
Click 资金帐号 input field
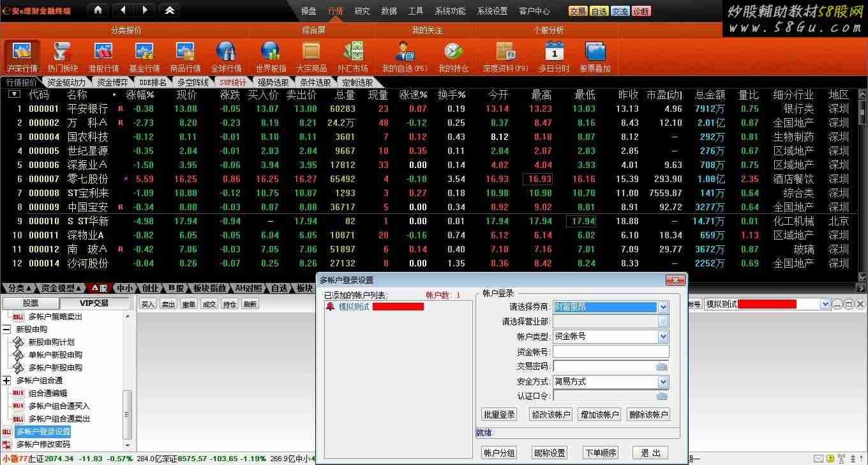coord(611,351)
